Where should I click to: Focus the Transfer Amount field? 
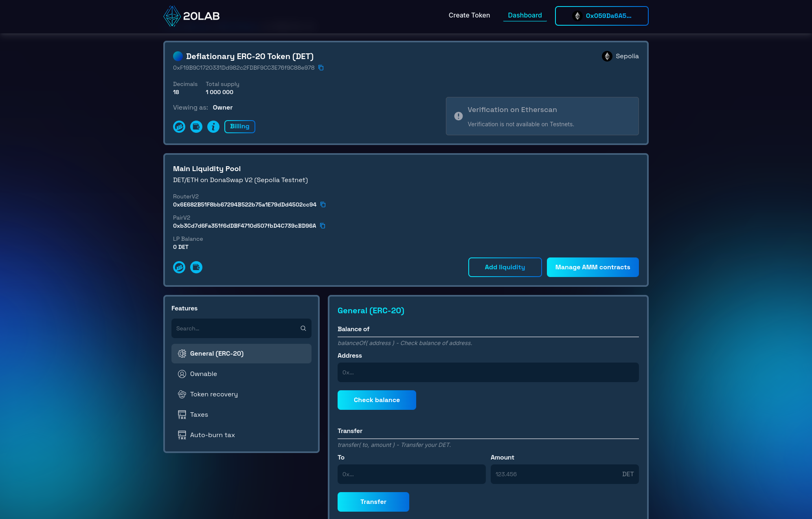pos(564,474)
